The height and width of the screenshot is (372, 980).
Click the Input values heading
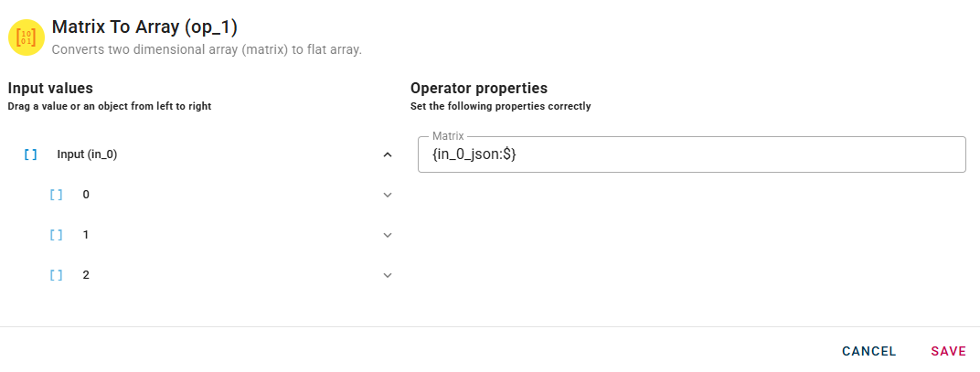pos(50,89)
